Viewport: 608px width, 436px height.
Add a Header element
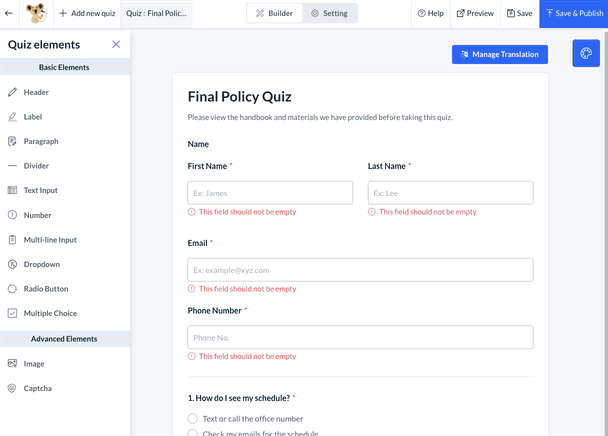[36, 92]
